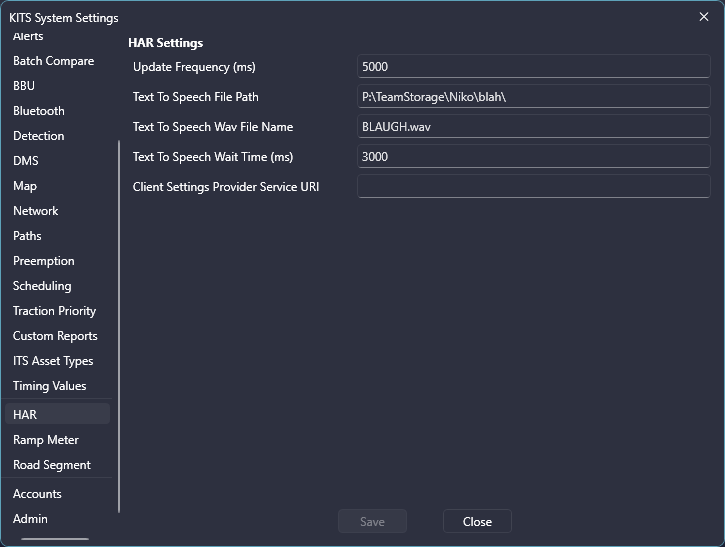Select DMS in the sidebar
Image resolution: width=725 pixels, height=547 pixels.
(x=26, y=161)
